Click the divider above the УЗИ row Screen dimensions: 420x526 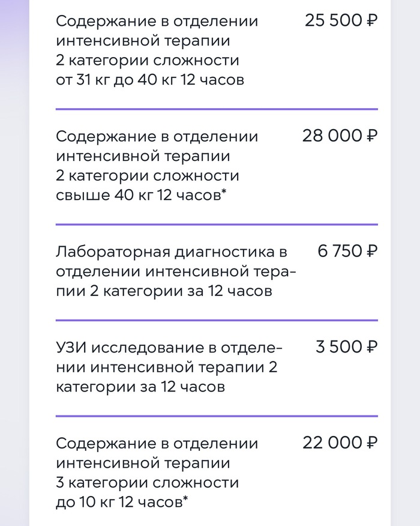pos(217,320)
